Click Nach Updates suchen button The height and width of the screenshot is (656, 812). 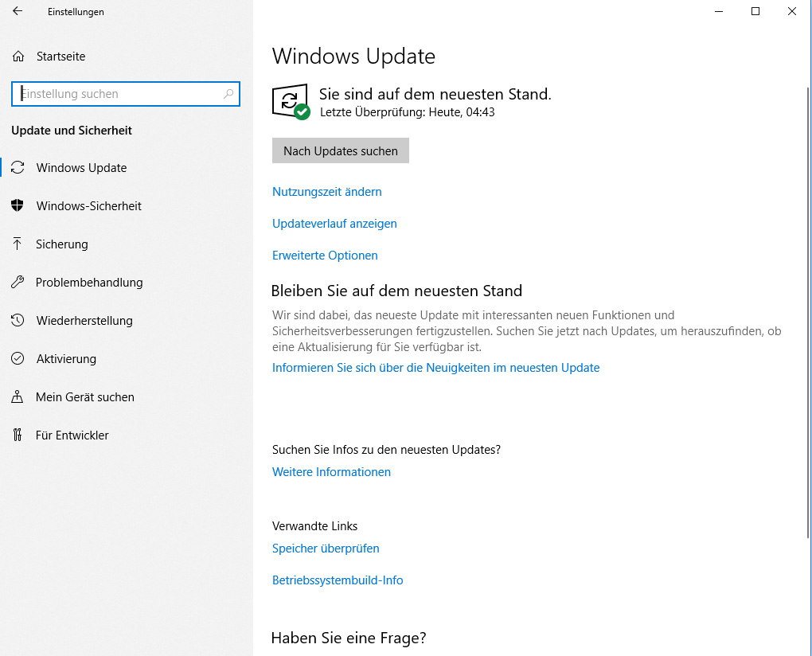(x=340, y=150)
